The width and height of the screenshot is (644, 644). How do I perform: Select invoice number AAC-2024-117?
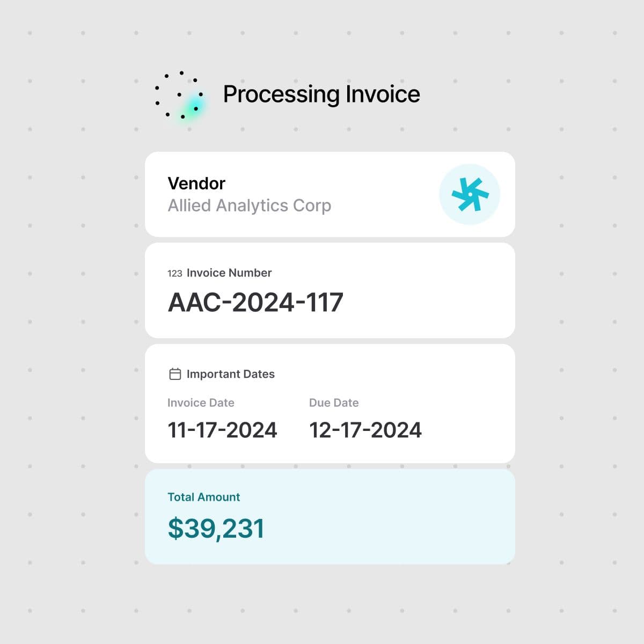(255, 302)
